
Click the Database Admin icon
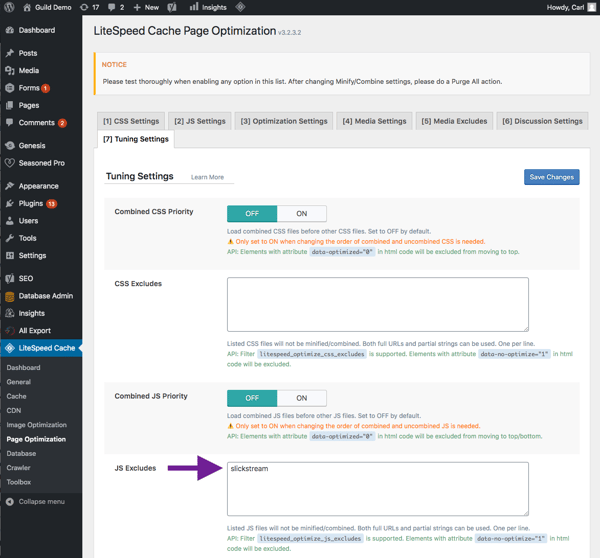pyautogui.click(x=10, y=296)
